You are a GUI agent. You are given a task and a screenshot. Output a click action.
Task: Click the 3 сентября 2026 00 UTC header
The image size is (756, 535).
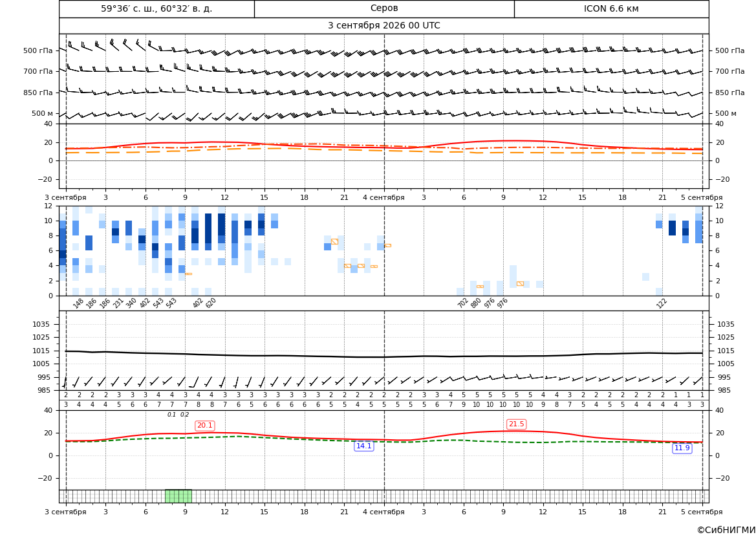(x=383, y=26)
